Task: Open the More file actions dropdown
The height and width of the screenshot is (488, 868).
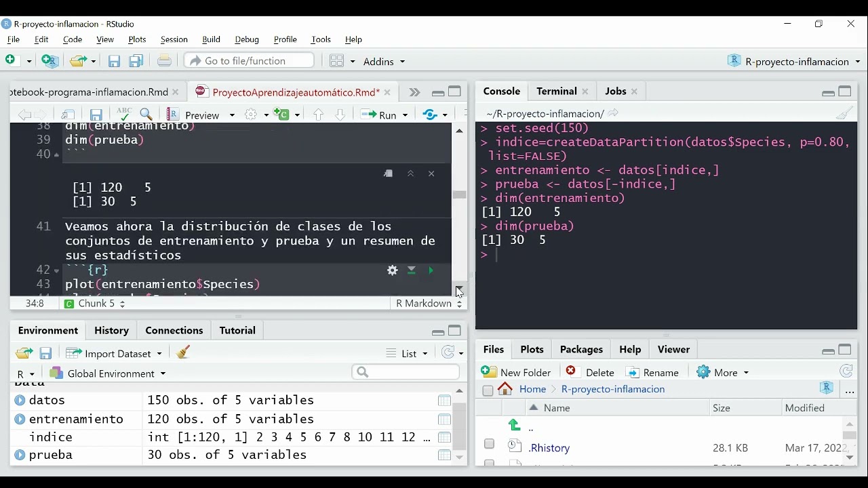Action: click(x=723, y=372)
